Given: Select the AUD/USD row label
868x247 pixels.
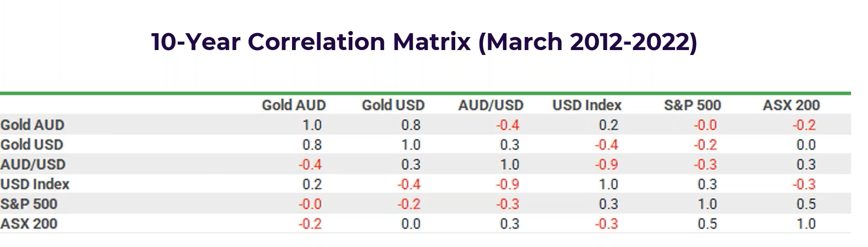Looking at the screenshot, I should coord(33,164).
